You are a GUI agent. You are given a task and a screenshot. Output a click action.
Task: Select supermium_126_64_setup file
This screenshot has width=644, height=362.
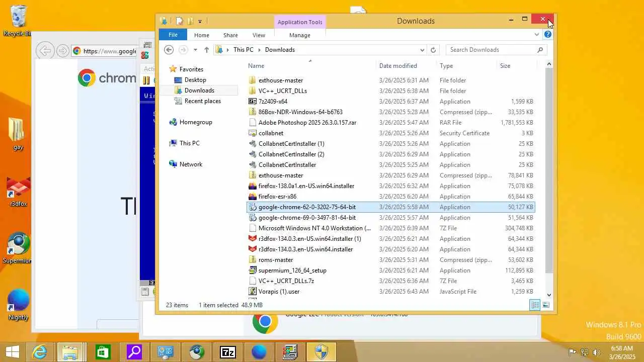pos(390,270)
